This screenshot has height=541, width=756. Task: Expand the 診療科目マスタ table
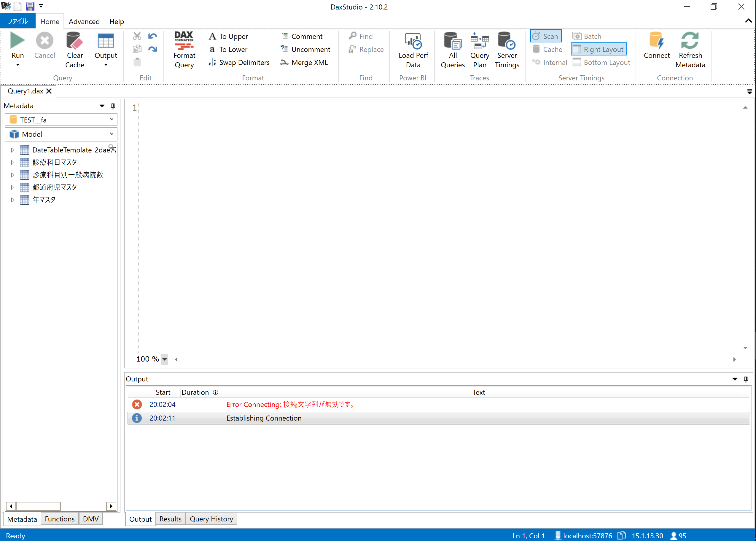point(12,162)
